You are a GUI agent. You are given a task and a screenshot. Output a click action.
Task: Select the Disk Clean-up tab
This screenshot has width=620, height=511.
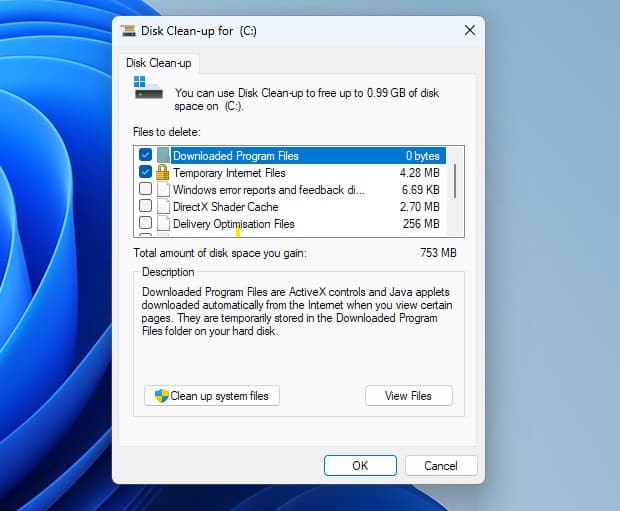[159, 63]
